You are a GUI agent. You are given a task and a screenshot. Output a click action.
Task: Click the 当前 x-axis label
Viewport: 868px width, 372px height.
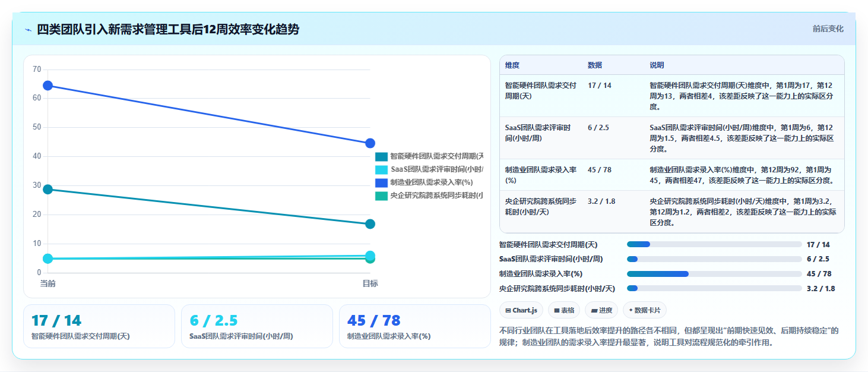tap(48, 283)
